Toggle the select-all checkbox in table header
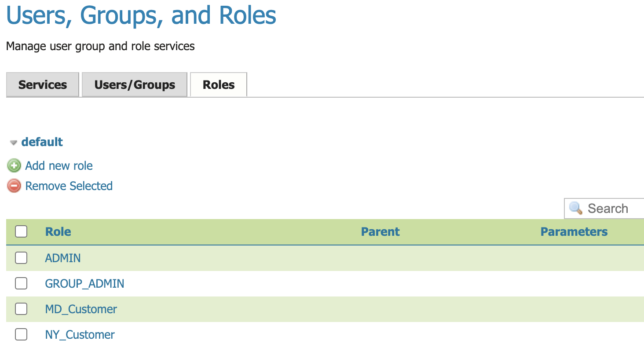 [21, 231]
